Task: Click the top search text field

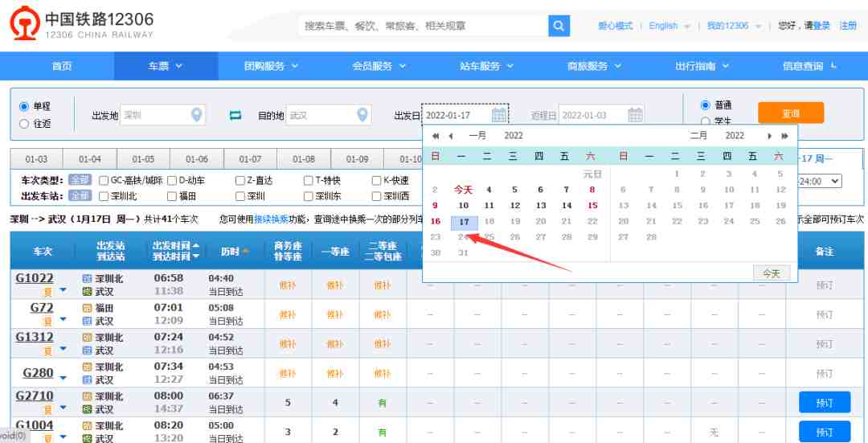Action: point(423,26)
